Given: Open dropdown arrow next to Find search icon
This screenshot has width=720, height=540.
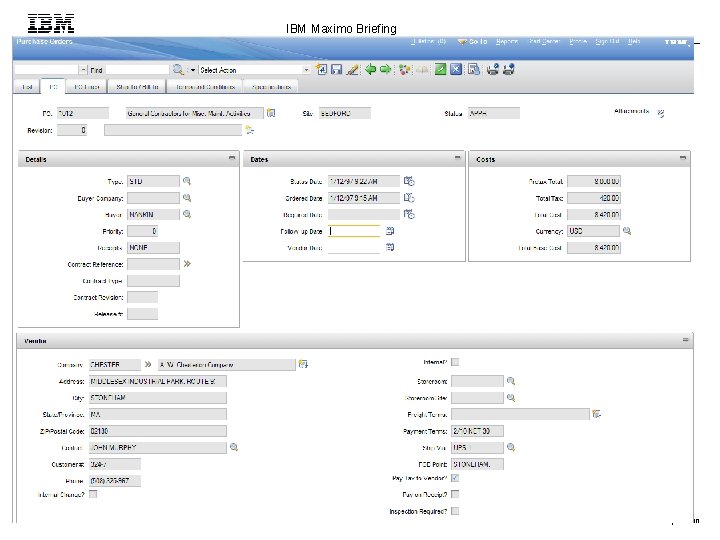Looking at the screenshot, I should pyautogui.click(x=193, y=70).
